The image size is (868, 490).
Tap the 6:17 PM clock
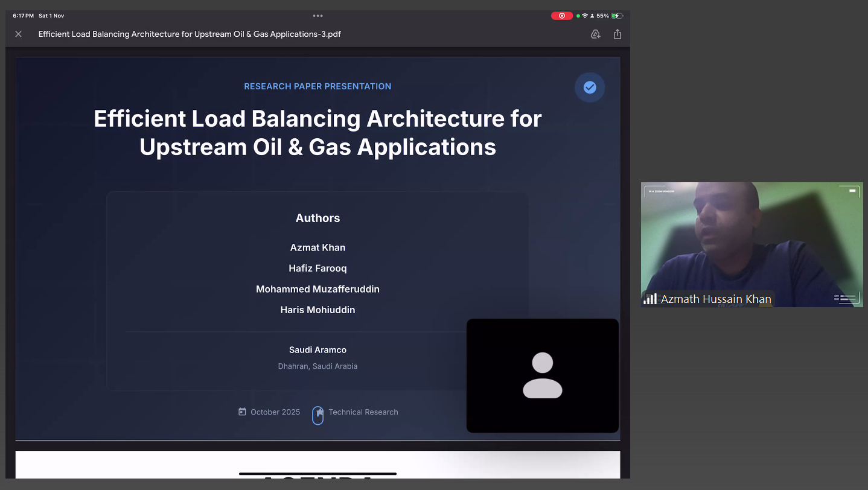(23, 16)
